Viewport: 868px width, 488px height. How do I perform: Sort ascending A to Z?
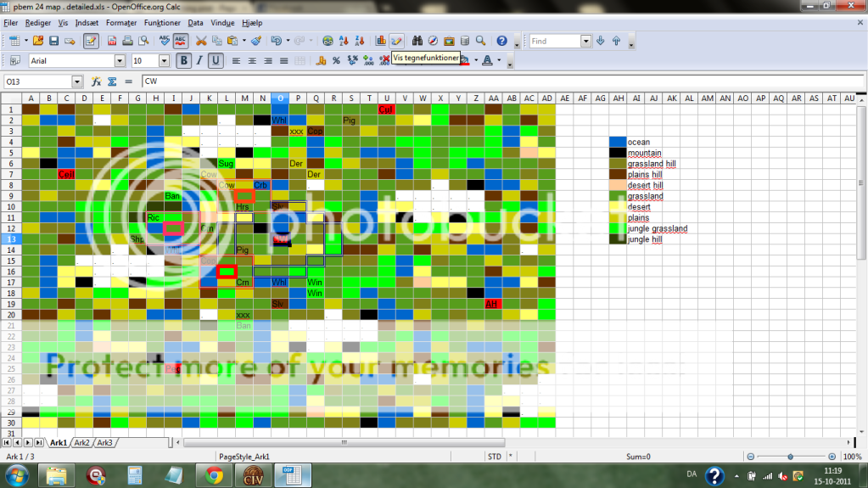click(344, 41)
